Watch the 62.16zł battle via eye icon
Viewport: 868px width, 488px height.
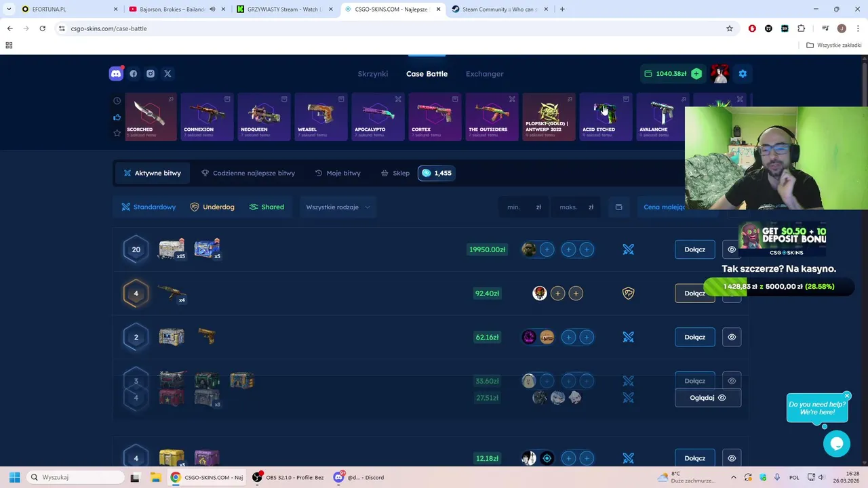pos(732,337)
